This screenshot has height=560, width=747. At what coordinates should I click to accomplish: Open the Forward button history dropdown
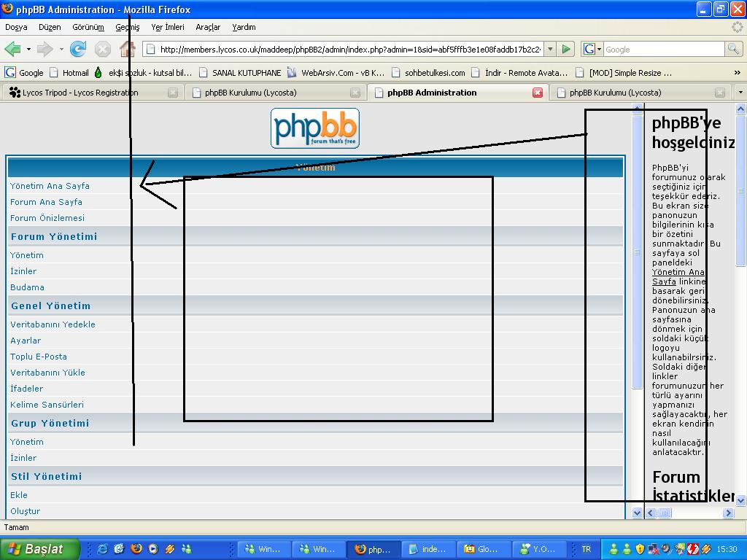[61, 49]
